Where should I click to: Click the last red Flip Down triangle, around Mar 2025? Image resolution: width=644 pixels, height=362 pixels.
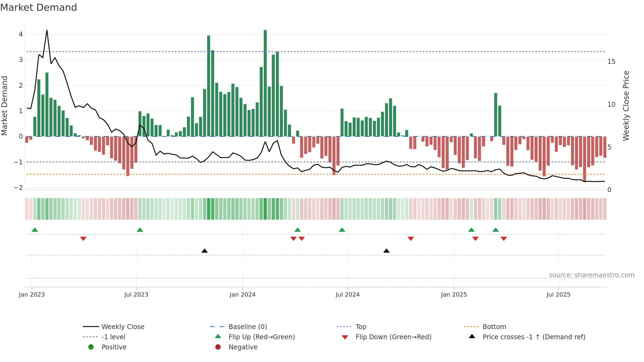point(504,239)
